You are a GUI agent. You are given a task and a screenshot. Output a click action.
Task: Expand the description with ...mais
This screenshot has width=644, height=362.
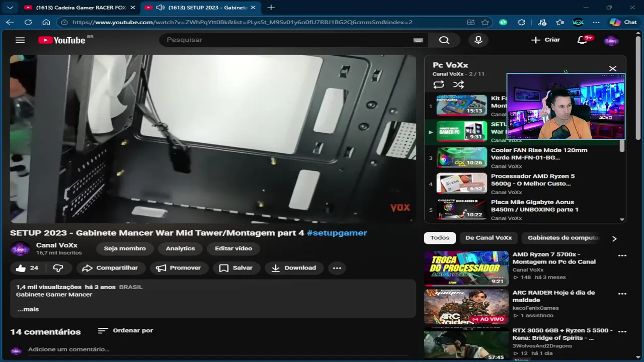click(28, 309)
